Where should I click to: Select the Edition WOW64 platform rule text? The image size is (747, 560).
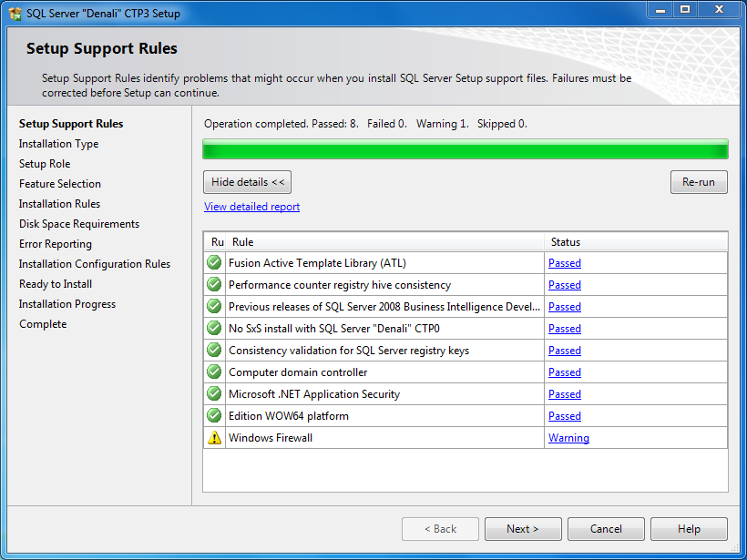pos(289,416)
